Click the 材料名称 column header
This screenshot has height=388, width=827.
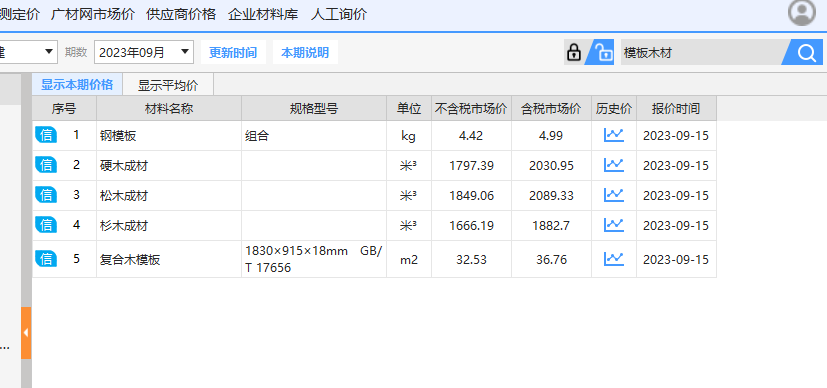pos(169,109)
